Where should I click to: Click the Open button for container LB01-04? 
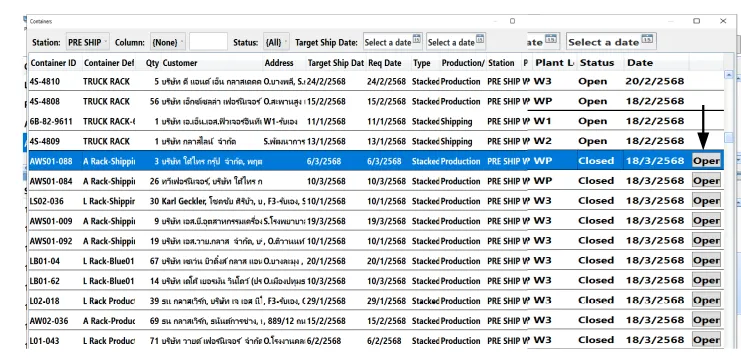coord(706,260)
